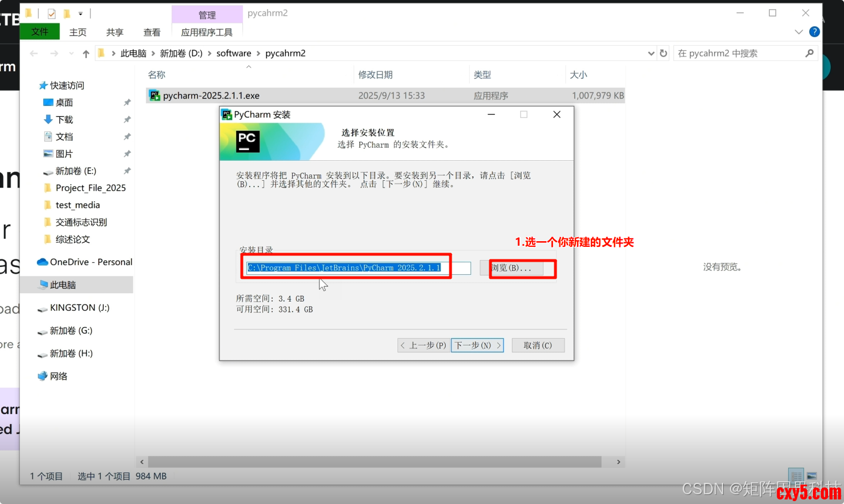Click the Properties checkmark in quick access toolbar
844x504 pixels.
click(51, 13)
